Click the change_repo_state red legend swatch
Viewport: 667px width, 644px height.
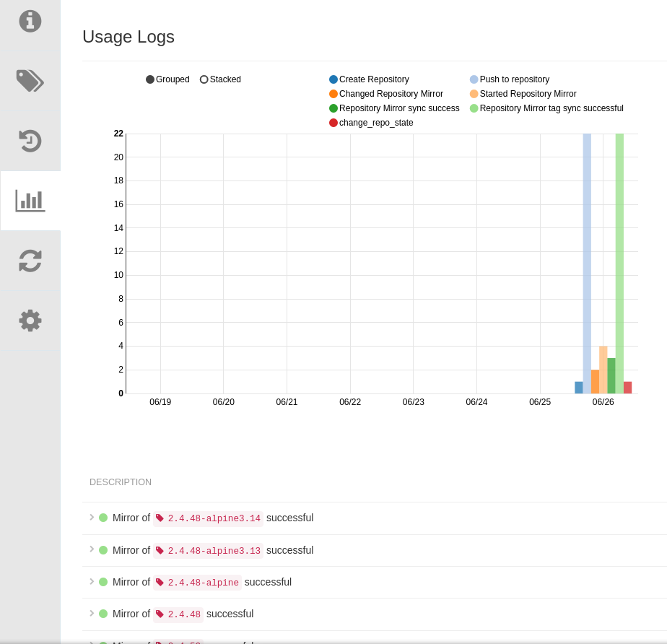pos(333,123)
